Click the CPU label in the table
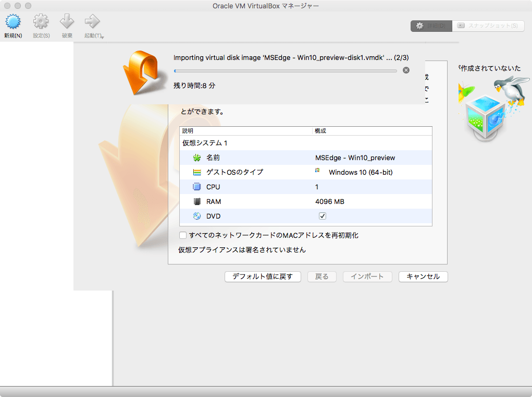Screen dimensions: 532x397 (x=213, y=187)
